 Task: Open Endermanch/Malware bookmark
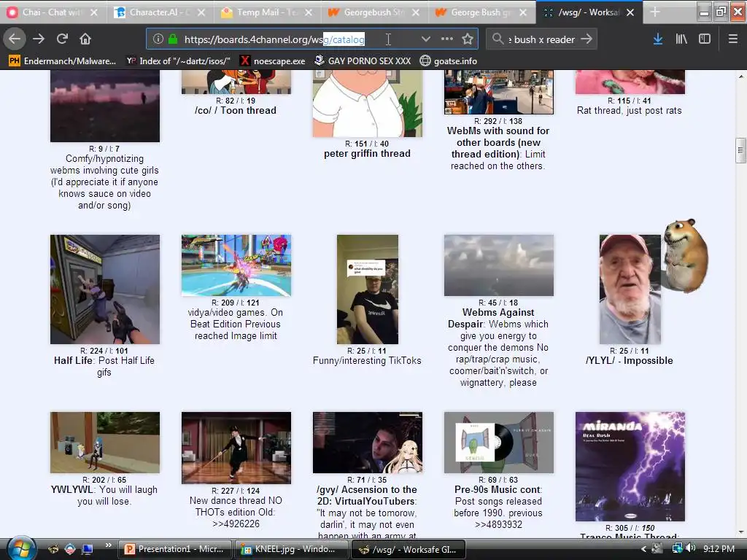point(63,61)
